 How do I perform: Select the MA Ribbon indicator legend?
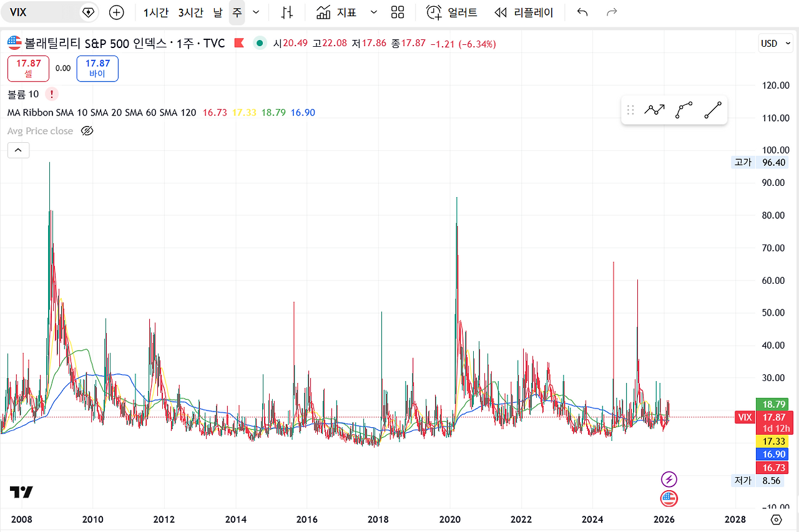click(x=101, y=113)
